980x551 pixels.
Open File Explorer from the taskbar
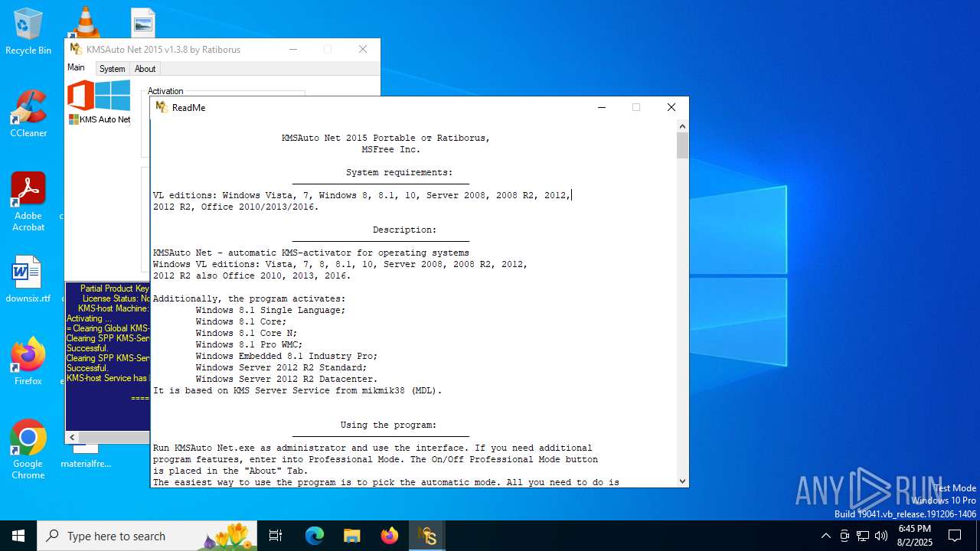click(351, 536)
